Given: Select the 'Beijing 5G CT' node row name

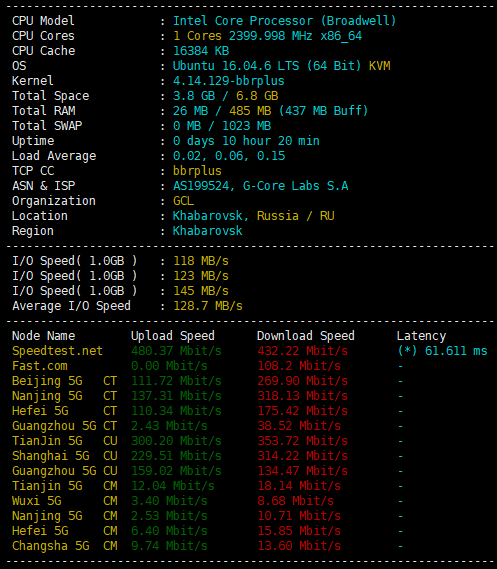Looking at the screenshot, I should point(65,381).
